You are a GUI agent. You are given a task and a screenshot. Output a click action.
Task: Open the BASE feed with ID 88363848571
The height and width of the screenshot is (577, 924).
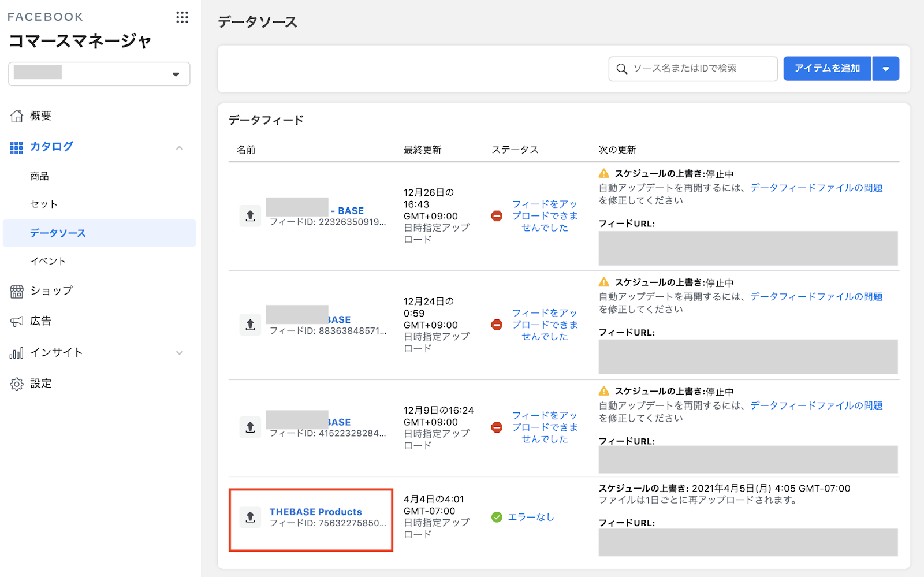tap(340, 319)
